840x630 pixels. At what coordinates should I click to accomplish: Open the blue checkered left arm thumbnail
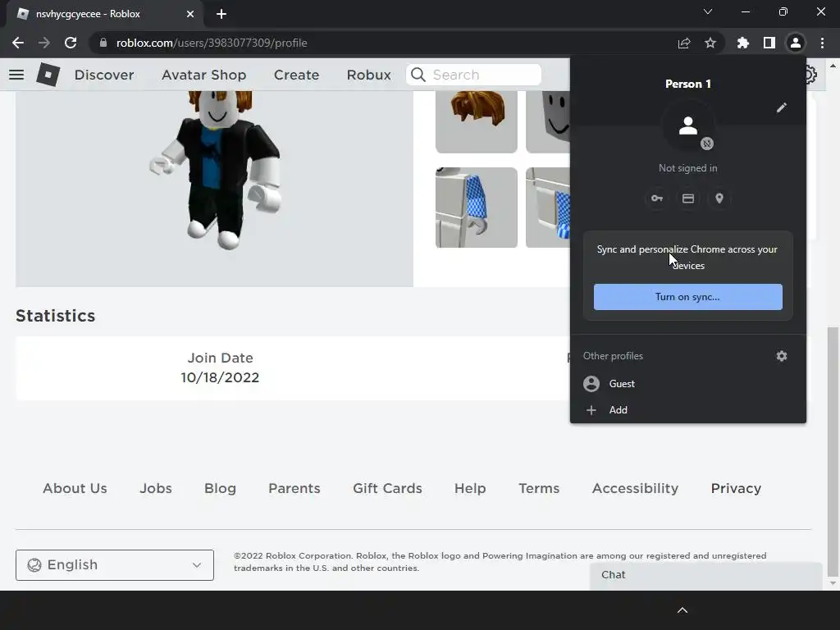click(x=477, y=208)
